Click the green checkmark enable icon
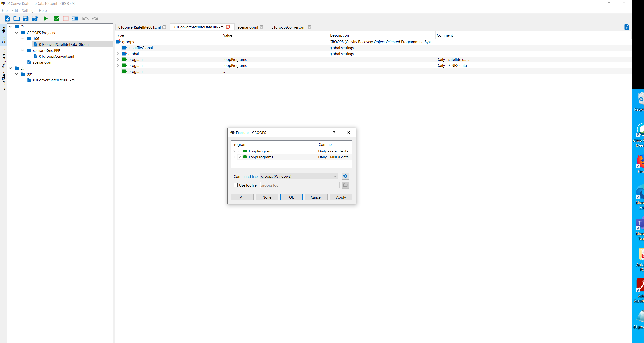The height and width of the screenshot is (343, 644). coord(56,19)
